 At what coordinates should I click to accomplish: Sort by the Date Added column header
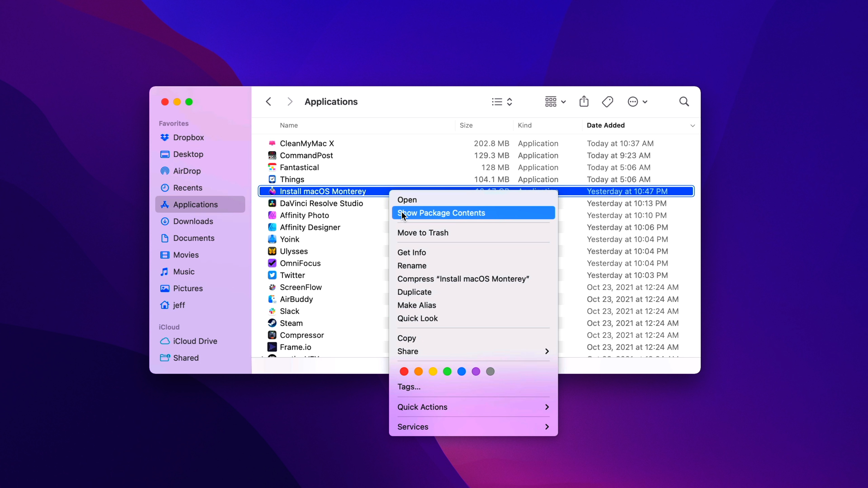[606, 125]
